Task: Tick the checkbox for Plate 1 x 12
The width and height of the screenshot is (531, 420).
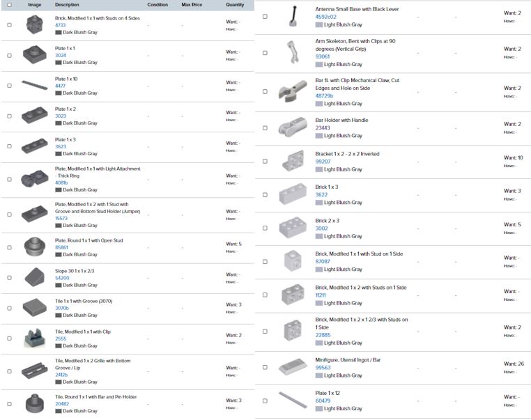Action: [x=265, y=401]
